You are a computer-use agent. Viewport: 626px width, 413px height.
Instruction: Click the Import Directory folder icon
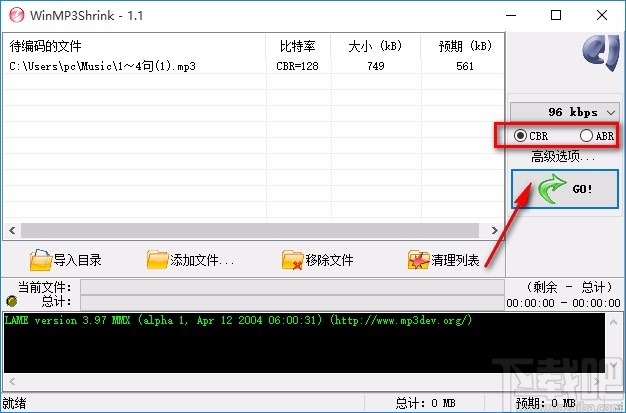click(40, 260)
